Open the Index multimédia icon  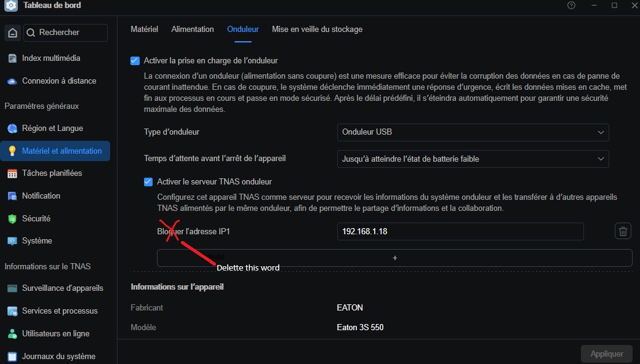(x=12, y=58)
